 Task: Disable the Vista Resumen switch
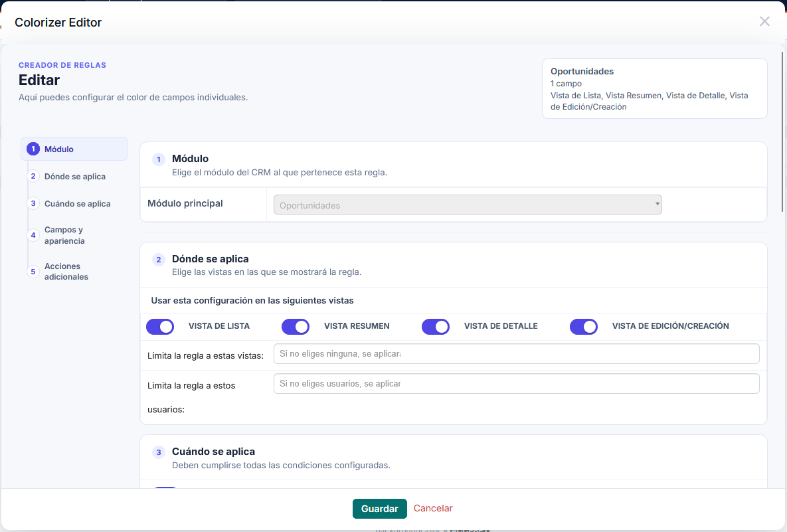click(x=296, y=327)
